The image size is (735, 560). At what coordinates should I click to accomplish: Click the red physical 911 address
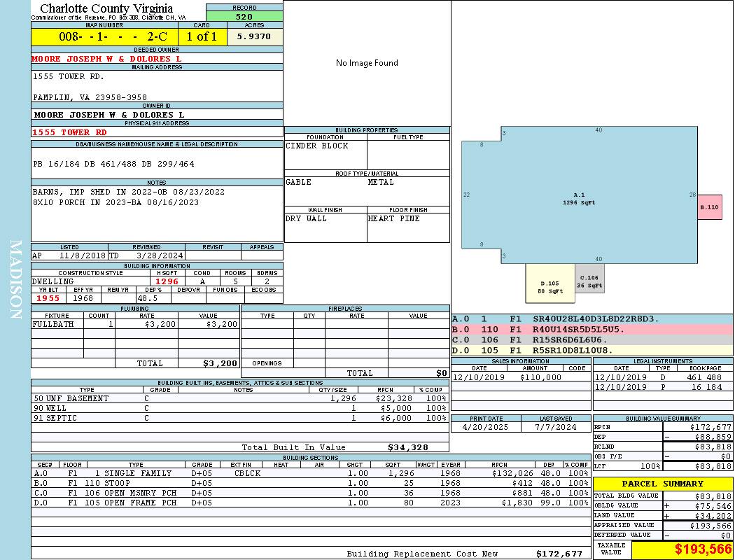pyautogui.click(x=70, y=132)
